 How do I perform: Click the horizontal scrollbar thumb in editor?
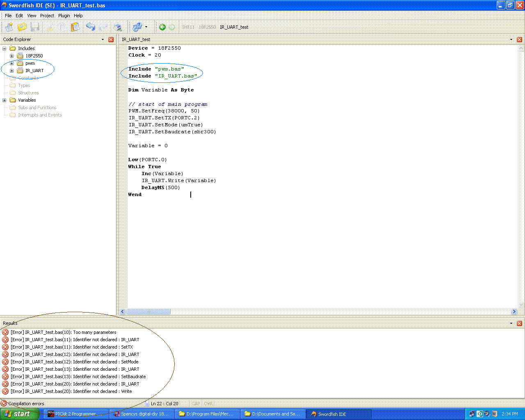pyautogui.click(x=148, y=312)
